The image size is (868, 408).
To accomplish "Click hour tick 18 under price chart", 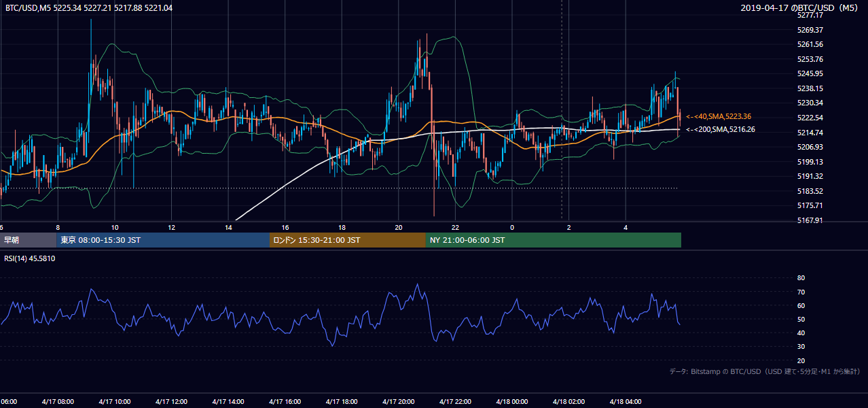I will coord(342,227).
